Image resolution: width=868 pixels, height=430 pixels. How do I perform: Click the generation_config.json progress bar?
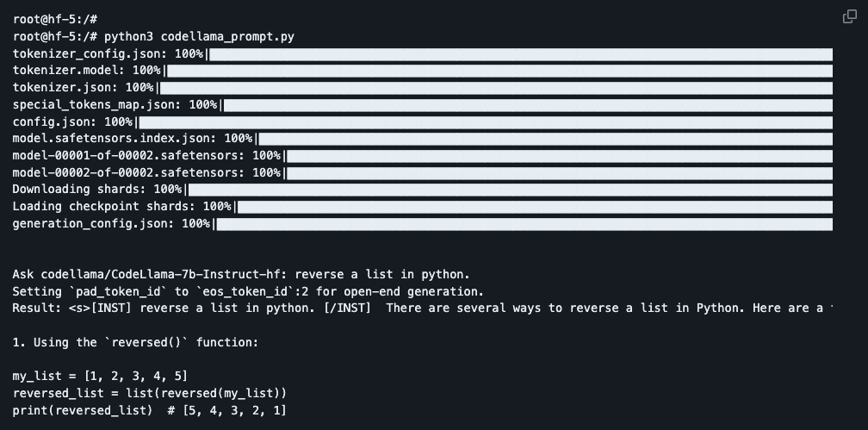coord(524,224)
